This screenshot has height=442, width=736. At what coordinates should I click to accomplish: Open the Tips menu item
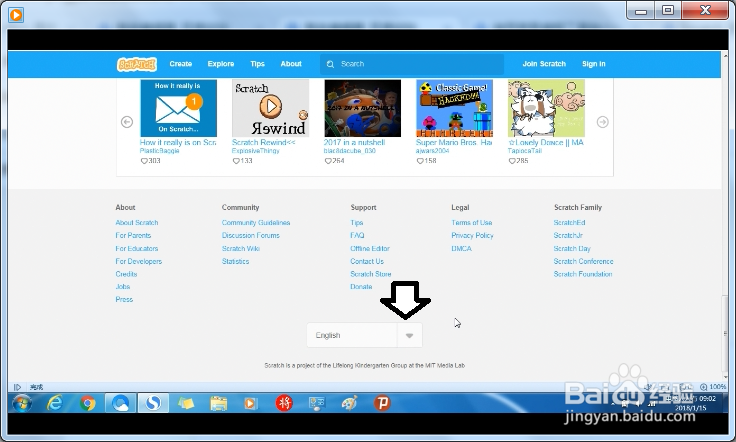(x=257, y=64)
